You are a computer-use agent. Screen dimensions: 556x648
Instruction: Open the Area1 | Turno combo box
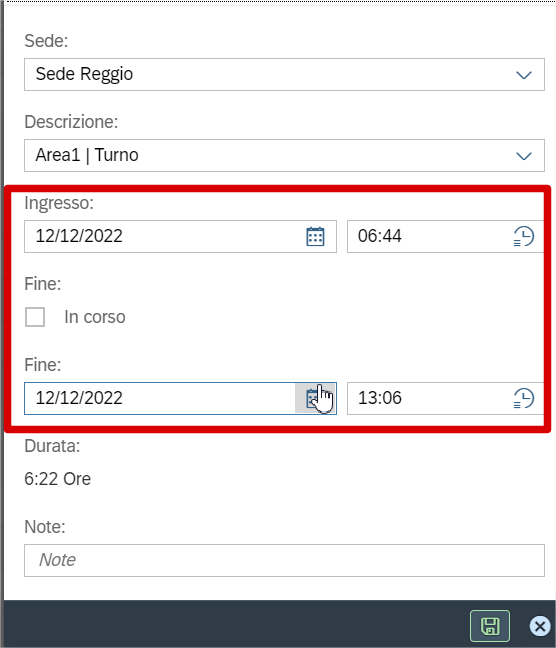coord(284,155)
